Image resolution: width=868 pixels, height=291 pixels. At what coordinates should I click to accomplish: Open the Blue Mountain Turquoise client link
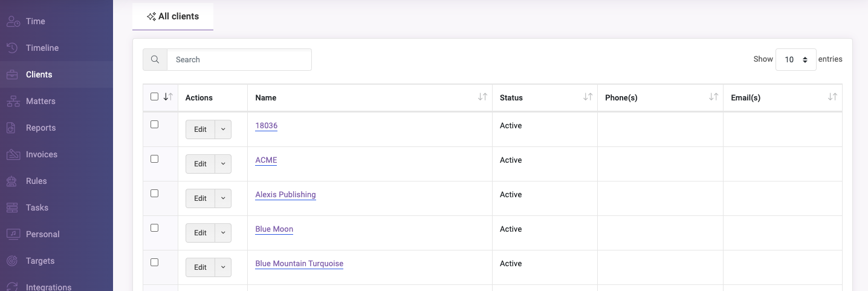pos(299,264)
